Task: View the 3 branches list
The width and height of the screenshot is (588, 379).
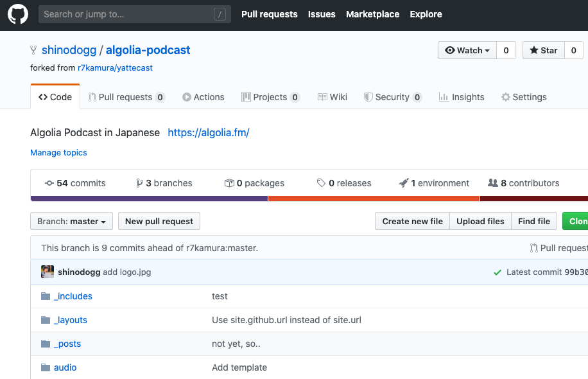Action: (164, 183)
